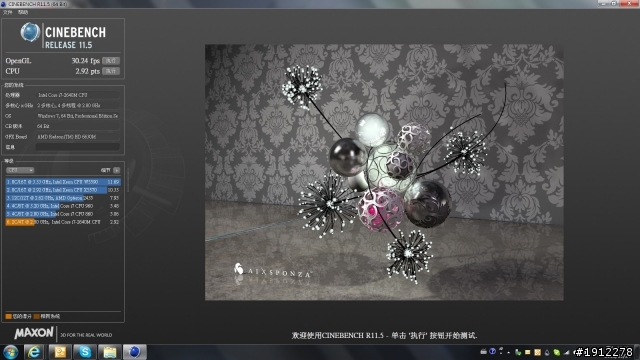This screenshot has width=640, height=360.
Task: Select ranking row Intel Core i7 CPU 860
Action: click(x=63, y=214)
